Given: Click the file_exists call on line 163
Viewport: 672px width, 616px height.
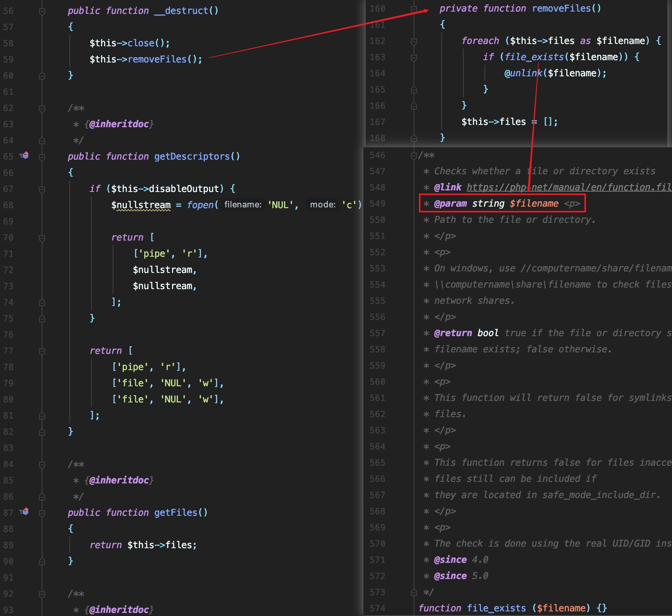Looking at the screenshot, I should (534, 57).
